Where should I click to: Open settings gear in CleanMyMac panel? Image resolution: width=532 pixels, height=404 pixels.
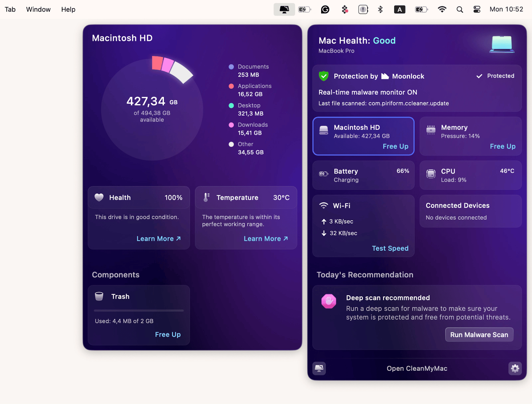pos(515,368)
